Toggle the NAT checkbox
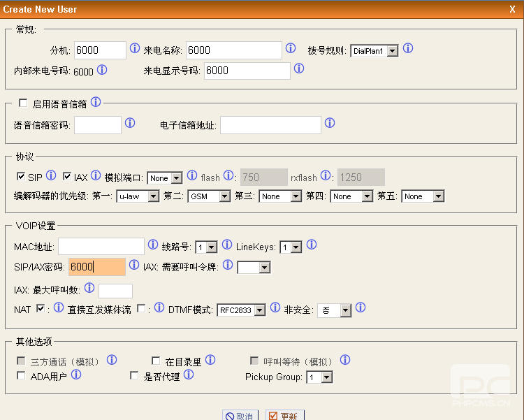524x420 pixels. (x=41, y=308)
